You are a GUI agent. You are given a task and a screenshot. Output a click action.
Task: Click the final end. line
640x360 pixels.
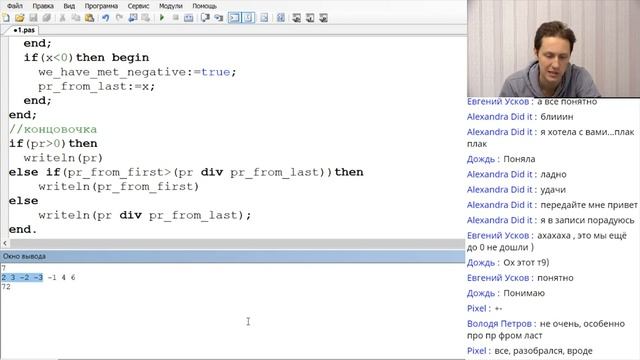point(23,229)
